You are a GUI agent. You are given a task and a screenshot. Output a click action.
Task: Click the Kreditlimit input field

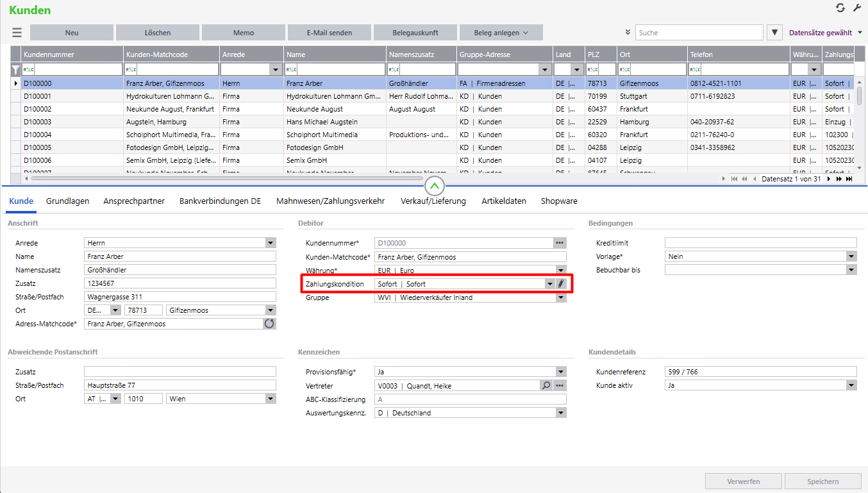(760, 243)
